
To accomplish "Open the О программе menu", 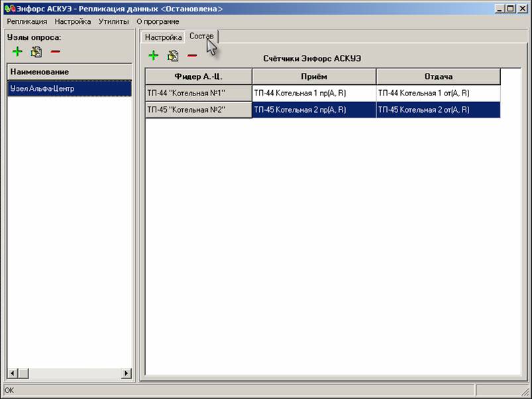I will coord(158,21).
